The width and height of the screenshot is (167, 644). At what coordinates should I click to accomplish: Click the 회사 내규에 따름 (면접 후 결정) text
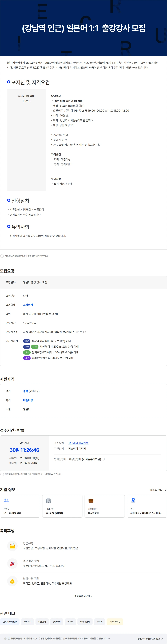[40, 314]
